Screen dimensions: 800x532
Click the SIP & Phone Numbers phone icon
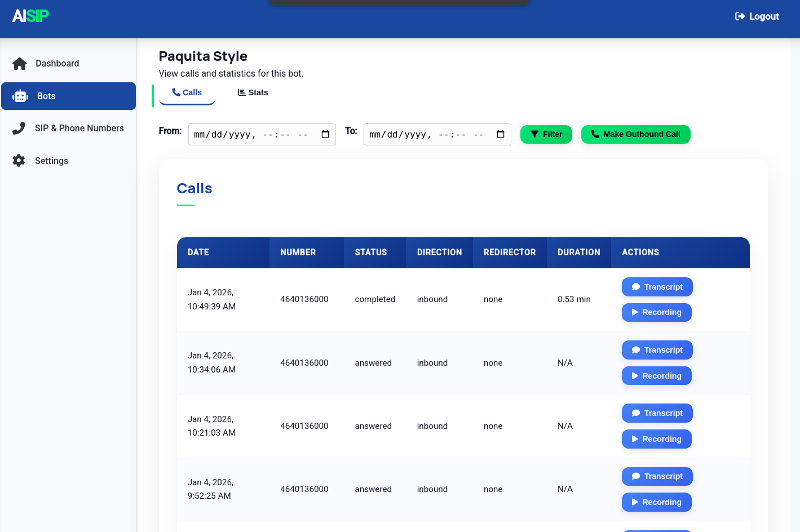click(x=19, y=128)
